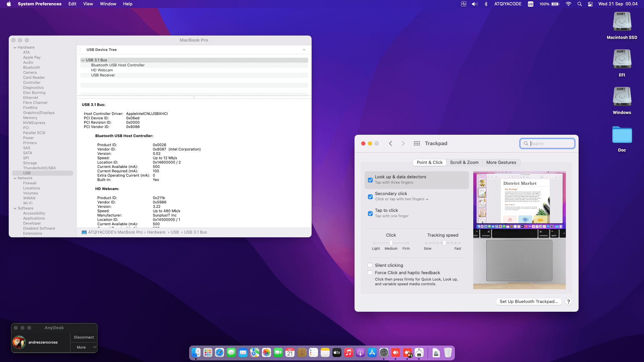Collapse the USB Device Tree header caret
This screenshot has height=362, width=644.
[x=304, y=50]
